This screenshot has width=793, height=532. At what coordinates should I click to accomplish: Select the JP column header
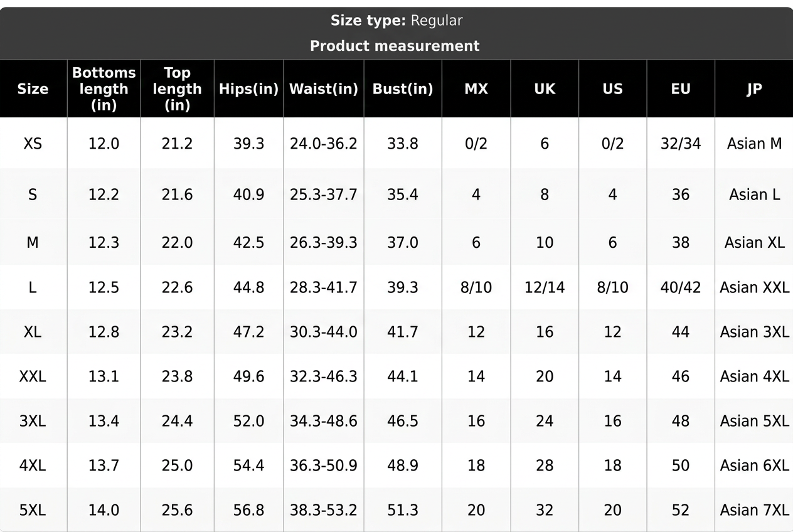point(754,89)
